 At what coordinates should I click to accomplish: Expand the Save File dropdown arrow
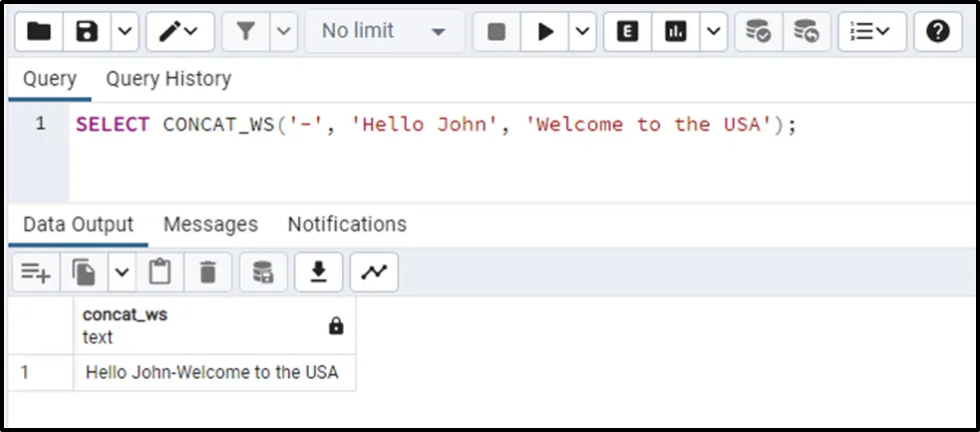124,32
